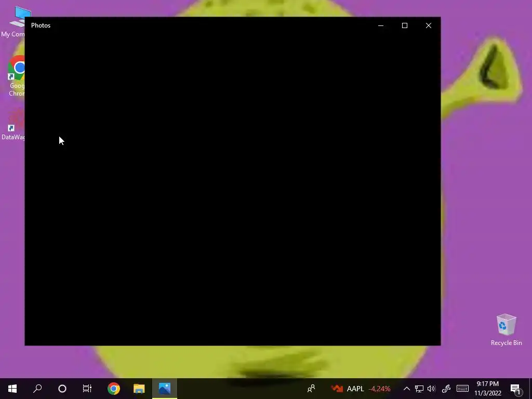Open the Windows Start menu

12,389
